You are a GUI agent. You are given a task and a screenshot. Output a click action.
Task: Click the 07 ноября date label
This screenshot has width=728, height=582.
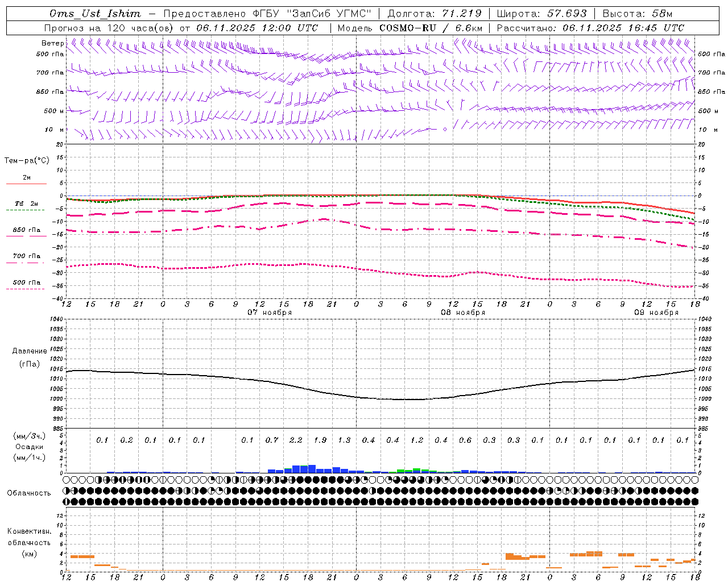(270, 313)
